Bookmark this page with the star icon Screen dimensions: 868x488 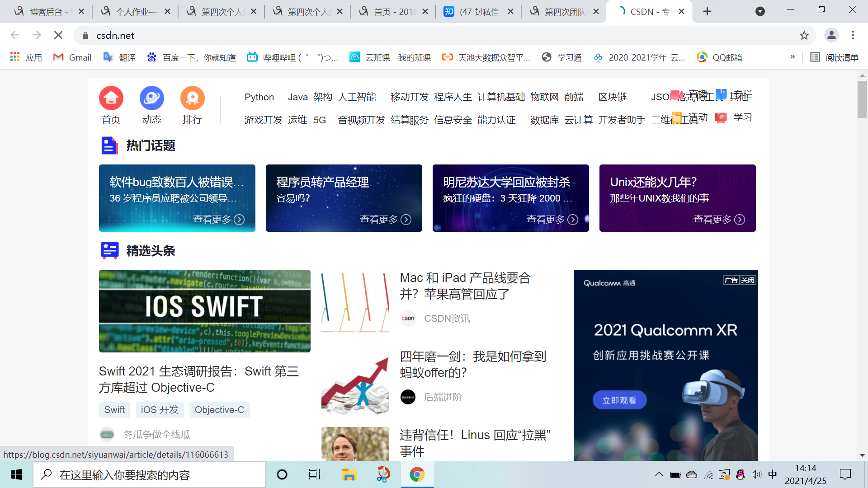(x=804, y=35)
